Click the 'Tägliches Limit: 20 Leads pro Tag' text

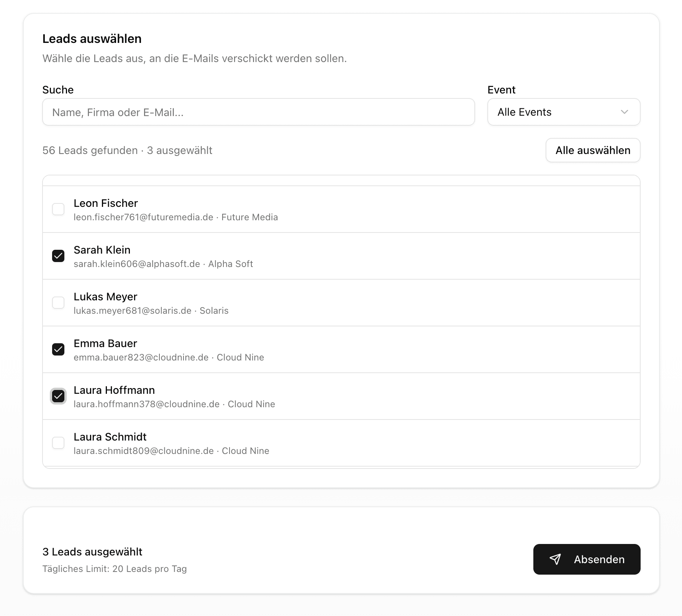[114, 569]
